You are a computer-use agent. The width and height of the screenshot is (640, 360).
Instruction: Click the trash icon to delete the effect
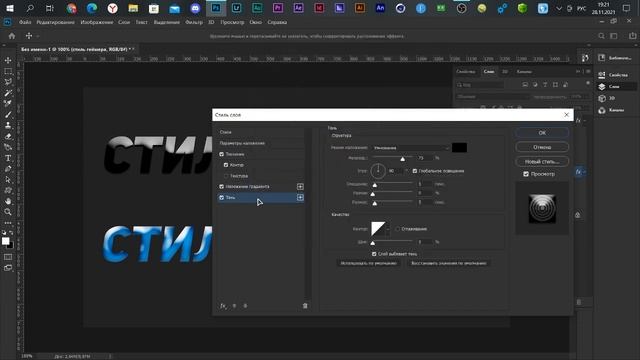[305, 306]
